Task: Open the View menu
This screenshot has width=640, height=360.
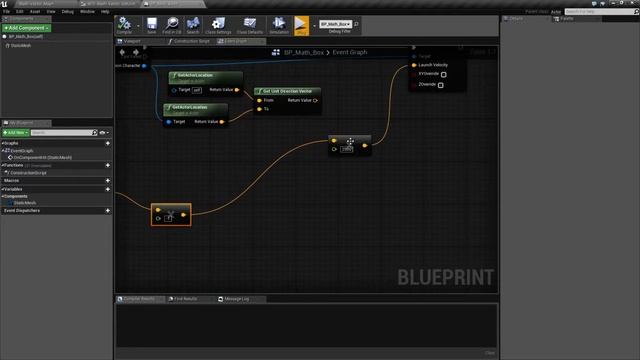Action: pyautogui.click(x=51, y=11)
